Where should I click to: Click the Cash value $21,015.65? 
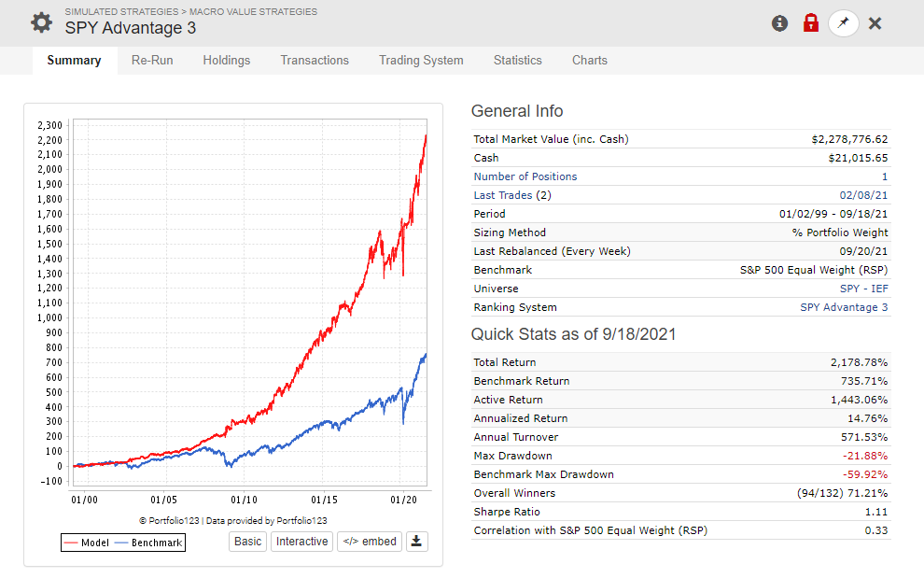(858, 158)
